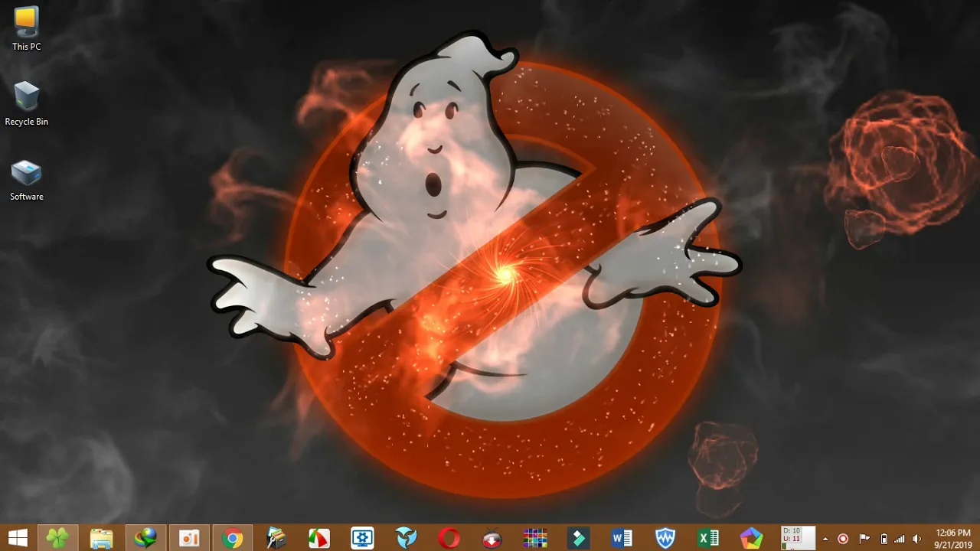The width and height of the screenshot is (980, 551).
Task: Launch Wise Care shield app in taskbar
Action: 665,538
